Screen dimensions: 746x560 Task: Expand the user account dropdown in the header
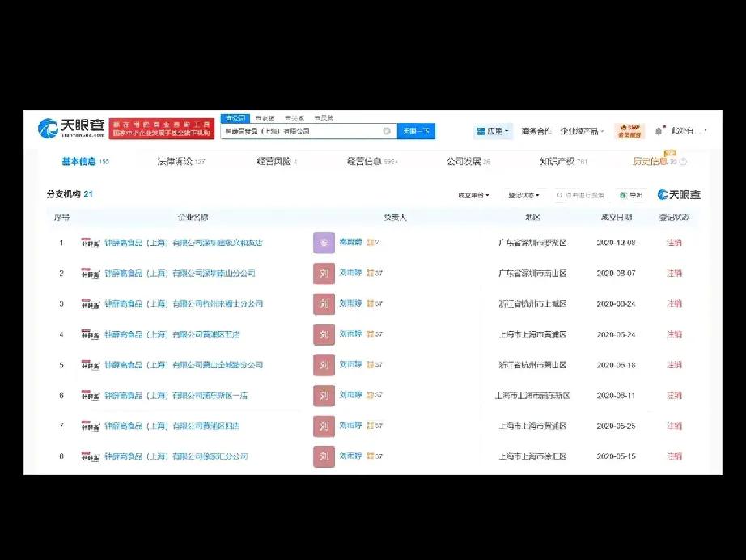[689, 130]
